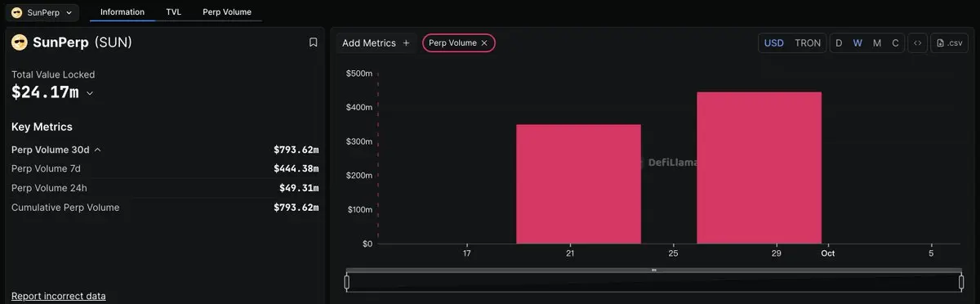Screen dimensions: 980x304
Task: Click left handle of time range slider
Action: [x=347, y=282]
